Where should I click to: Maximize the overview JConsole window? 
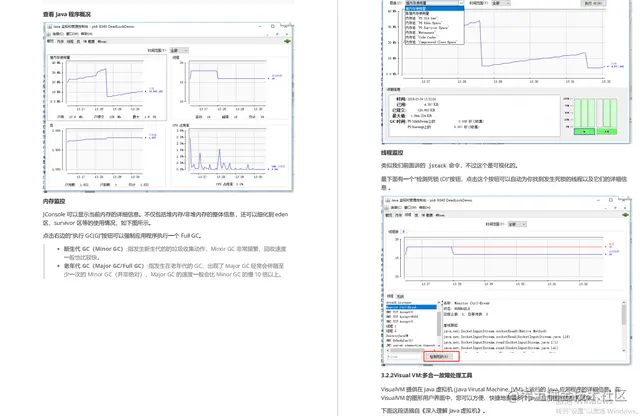[273, 26]
